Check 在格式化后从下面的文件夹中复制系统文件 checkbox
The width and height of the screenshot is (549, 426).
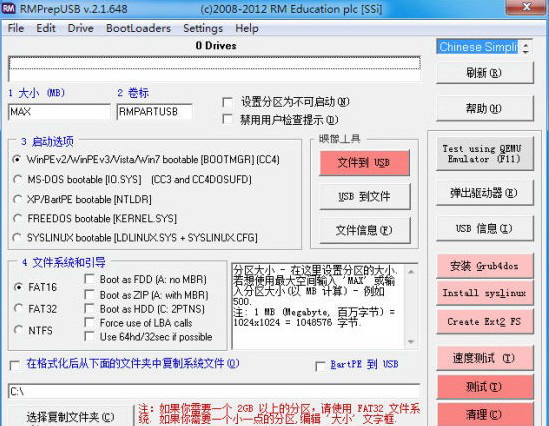click(x=15, y=365)
